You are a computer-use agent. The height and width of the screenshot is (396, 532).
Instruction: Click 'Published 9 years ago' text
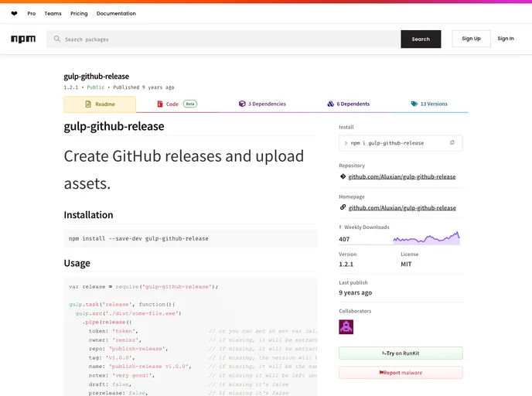(144, 87)
